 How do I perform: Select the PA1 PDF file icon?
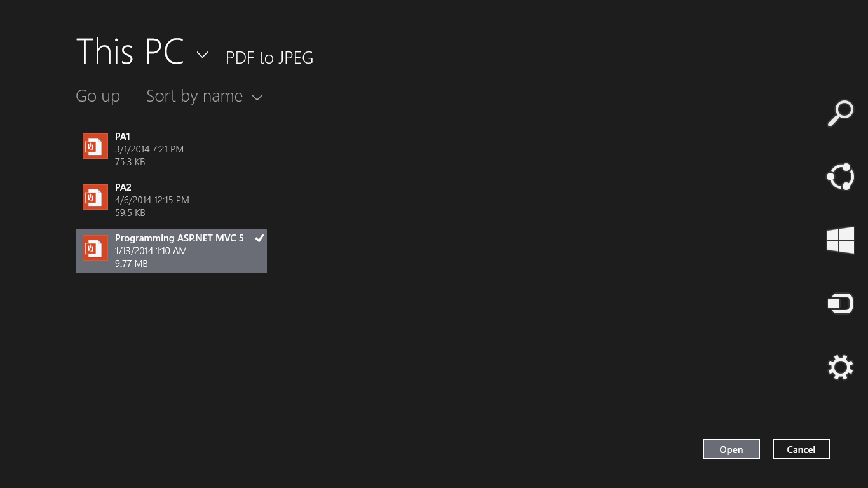95,146
